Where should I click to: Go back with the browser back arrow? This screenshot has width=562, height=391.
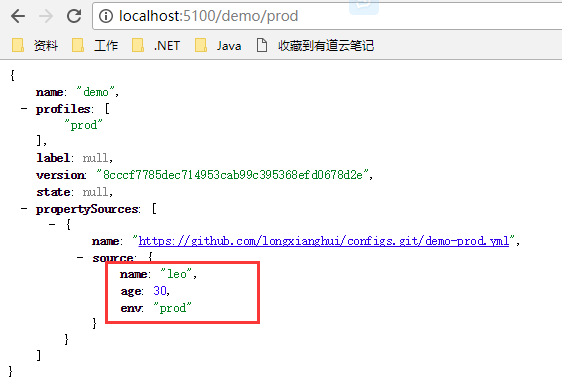[x=18, y=16]
